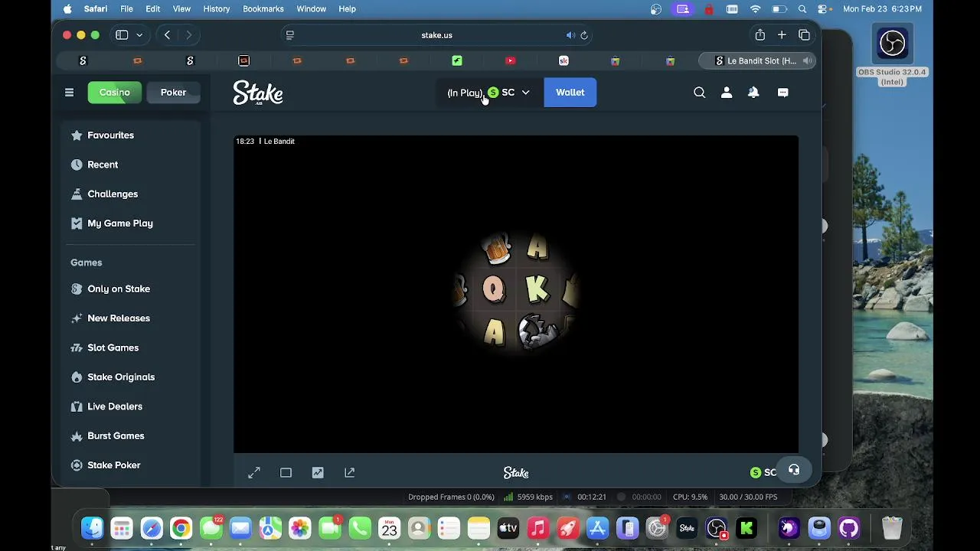
Task: Open the Stake app in the Dock
Action: (x=687, y=528)
